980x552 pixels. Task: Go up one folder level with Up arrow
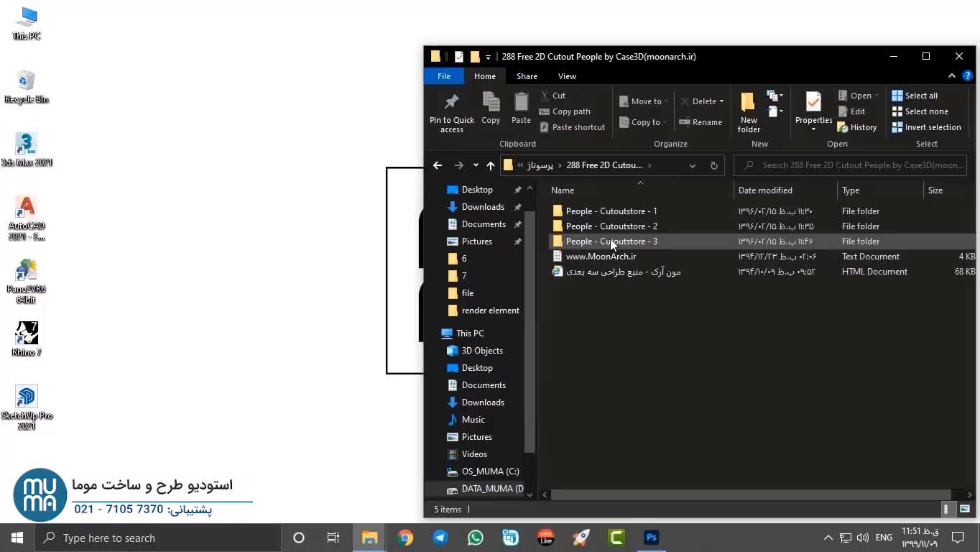[x=490, y=165]
